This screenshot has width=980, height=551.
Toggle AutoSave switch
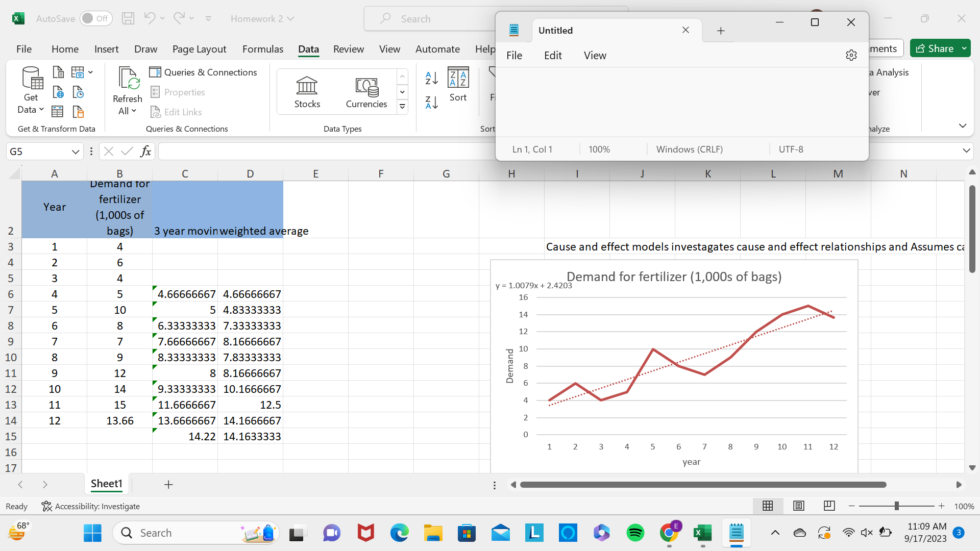95,18
